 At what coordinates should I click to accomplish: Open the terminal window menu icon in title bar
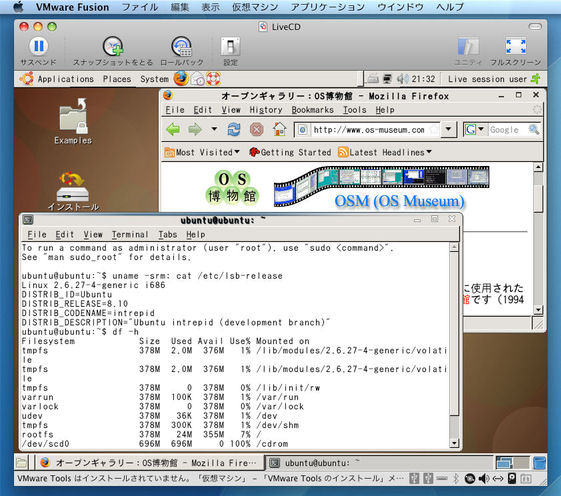click(28, 220)
